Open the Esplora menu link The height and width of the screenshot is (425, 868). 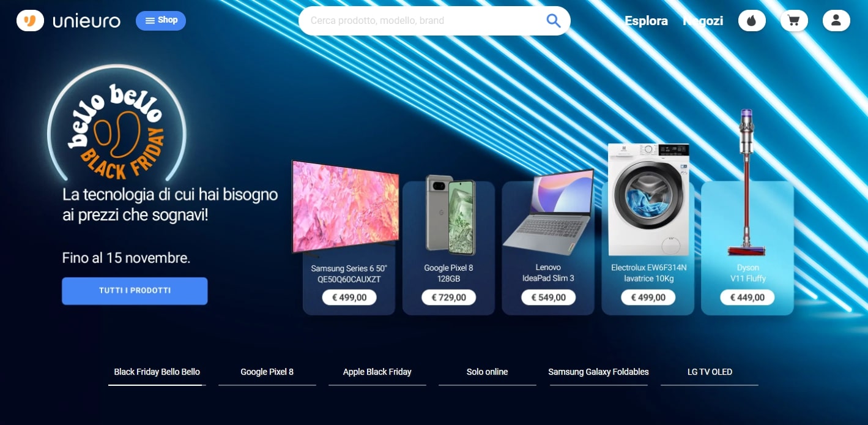[646, 21]
